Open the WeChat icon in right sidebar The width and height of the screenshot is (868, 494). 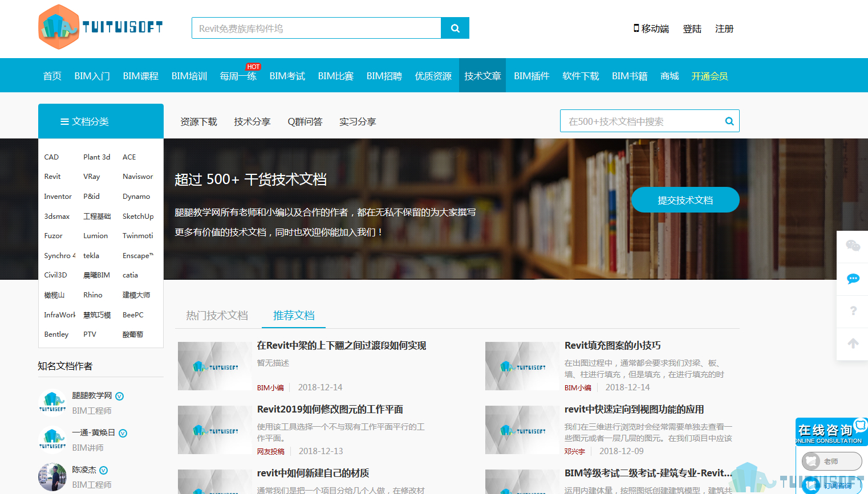pyautogui.click(x=853, y=246)
